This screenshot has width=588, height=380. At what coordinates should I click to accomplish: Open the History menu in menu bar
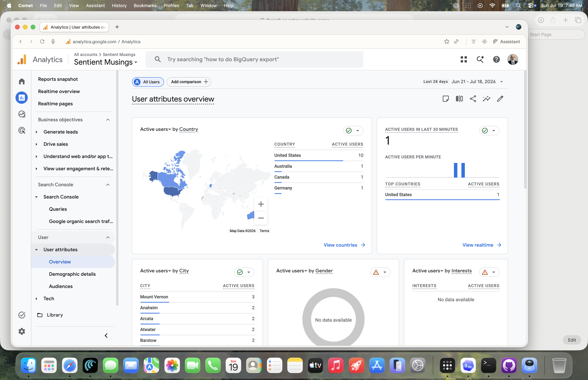119,5
